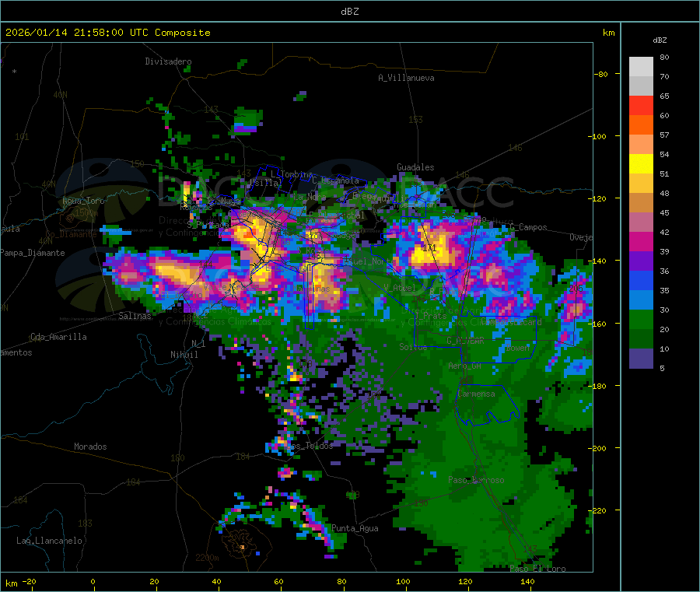Click the Agua_Toro place label

[x=83, y=201]
